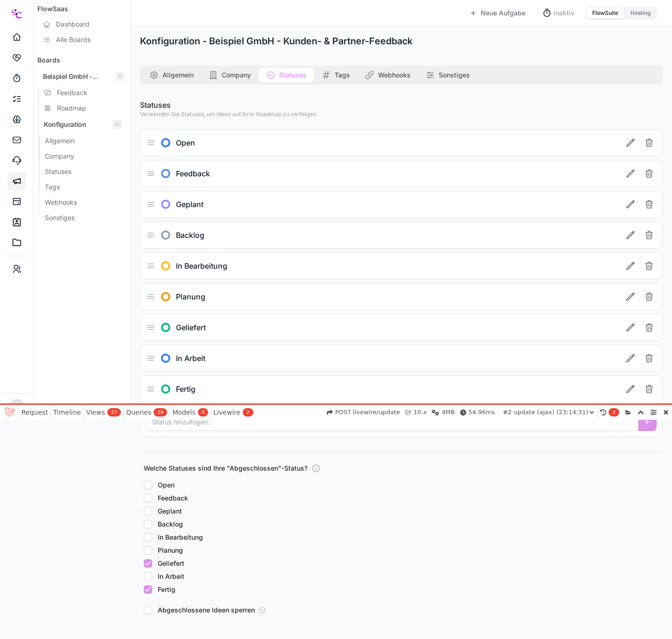This screenshot has width=672, height=639.
Task: Check Planung as completed status
Action: click(x=148, y=550)
